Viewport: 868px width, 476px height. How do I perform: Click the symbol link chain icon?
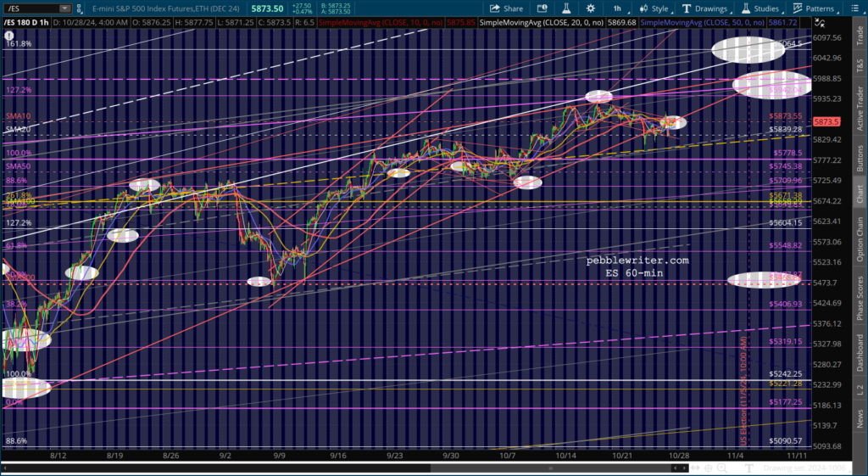pyautogui.click(x=81, y=8)
